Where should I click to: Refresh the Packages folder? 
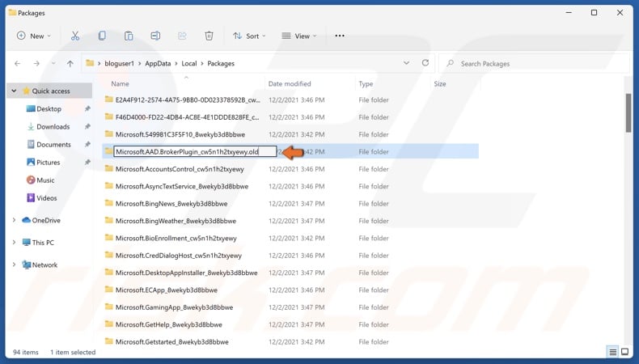coord(425,63)
